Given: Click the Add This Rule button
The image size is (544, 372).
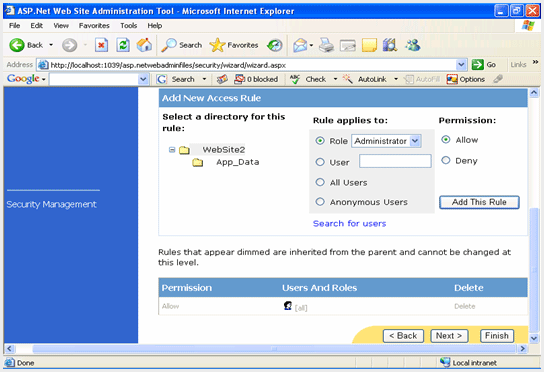Looking at the screenshot, I should click(479, 202).
